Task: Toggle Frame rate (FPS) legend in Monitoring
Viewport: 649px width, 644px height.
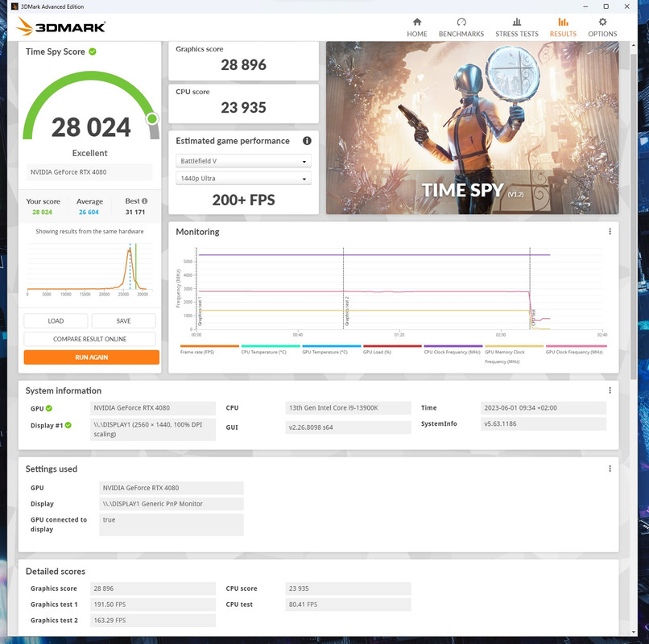Action: [x=209, y=349]
